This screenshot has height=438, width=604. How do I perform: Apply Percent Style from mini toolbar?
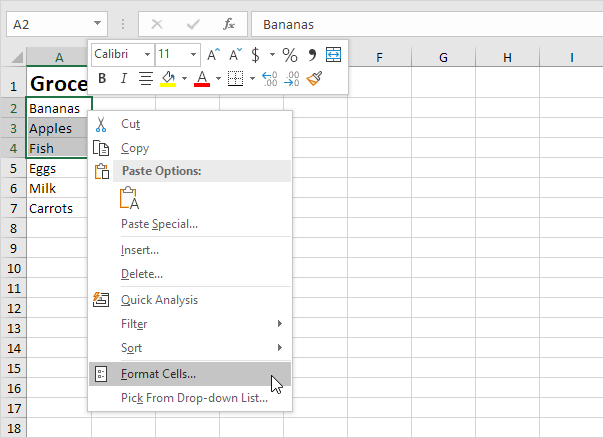289,54
